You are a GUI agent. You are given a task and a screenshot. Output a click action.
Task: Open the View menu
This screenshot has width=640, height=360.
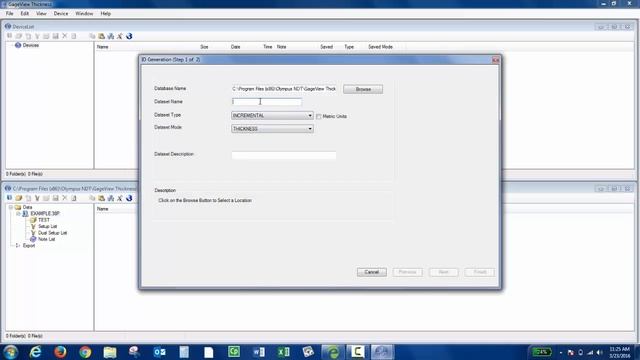[x=41, y=13]
